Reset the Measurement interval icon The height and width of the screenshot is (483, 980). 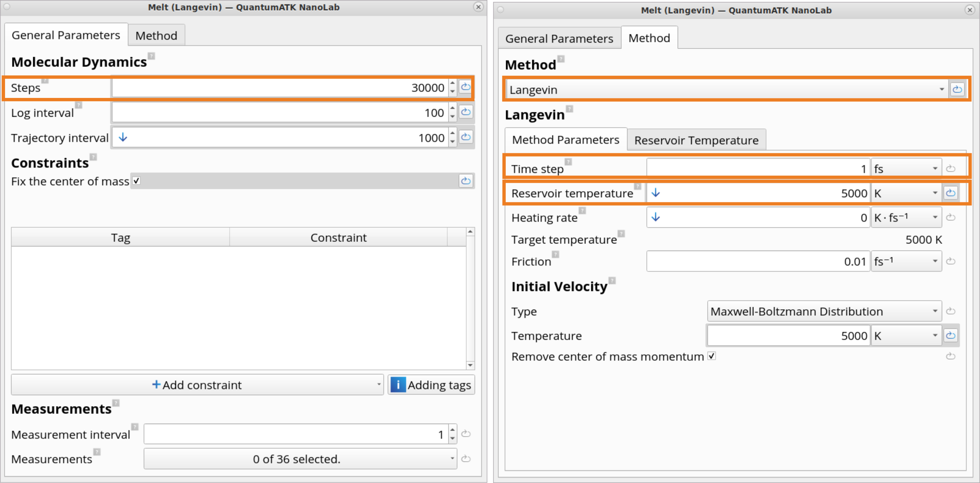(466, 434)
